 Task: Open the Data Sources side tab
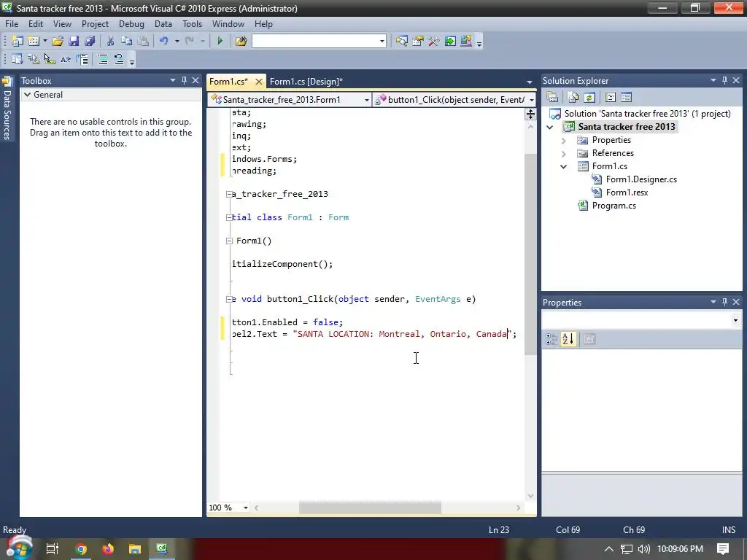point(7,109)
